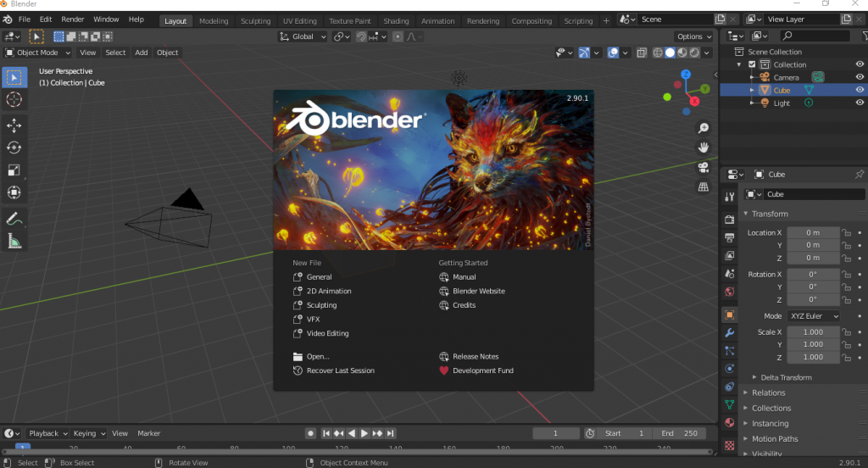Screen dimensions: 868x468
Task: Open the View Layer properties tab
Action: tap(730, 256)
